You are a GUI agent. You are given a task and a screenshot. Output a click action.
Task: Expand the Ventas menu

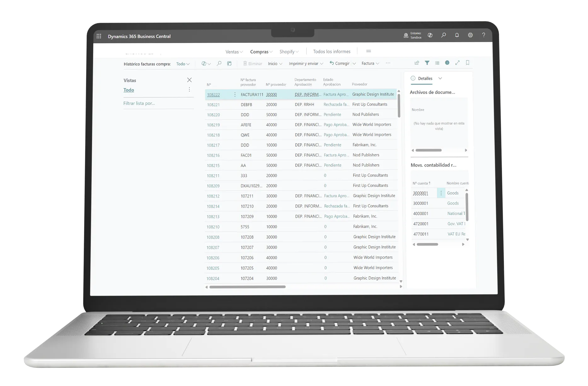click(234, 52)
